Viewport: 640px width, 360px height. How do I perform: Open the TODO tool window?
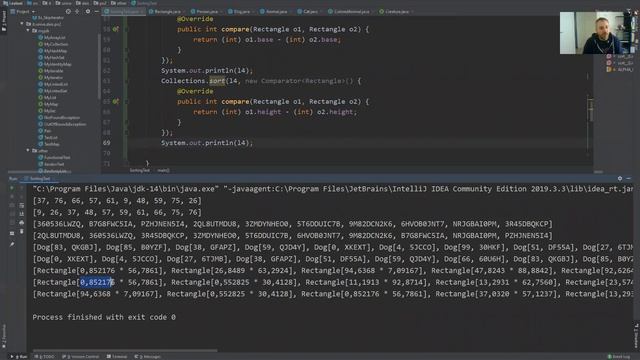tap(45, 356)
